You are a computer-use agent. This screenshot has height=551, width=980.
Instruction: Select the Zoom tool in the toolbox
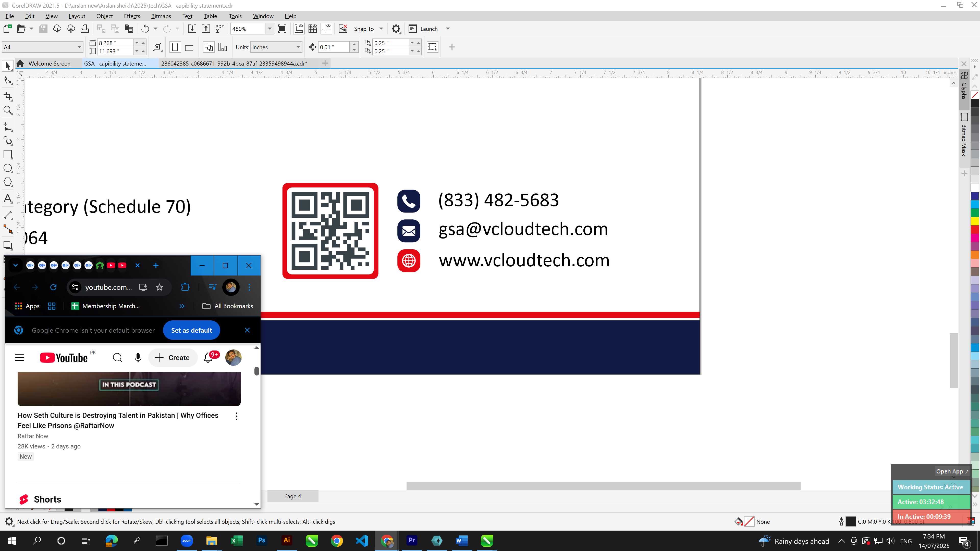coord(8,111)
